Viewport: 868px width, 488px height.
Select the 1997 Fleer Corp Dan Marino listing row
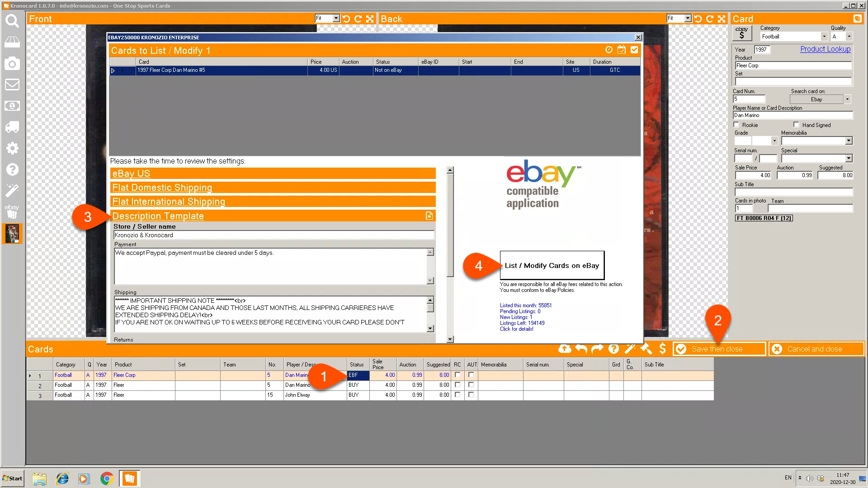(375, 70)
